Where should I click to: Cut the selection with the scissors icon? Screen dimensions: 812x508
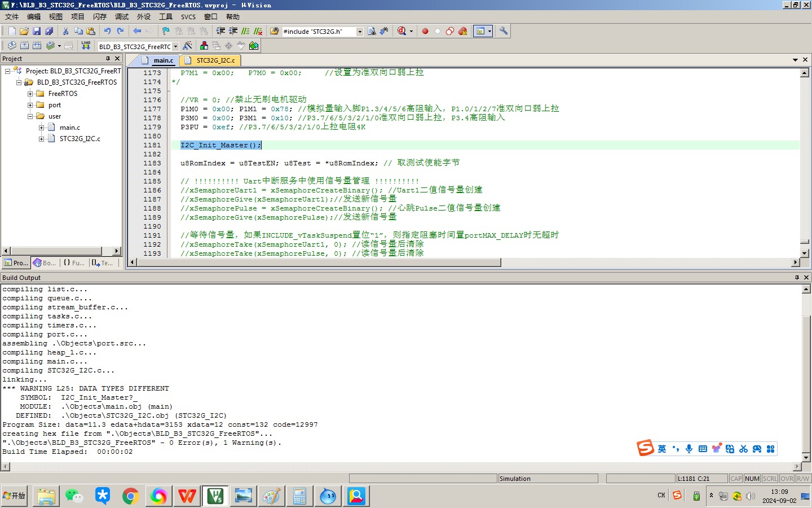click(x=66, y=32)
